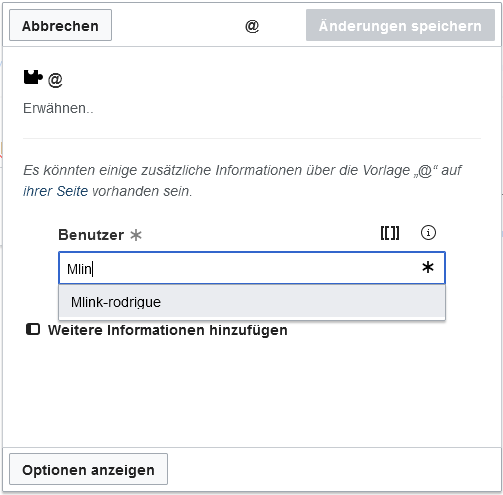Click the black asterisk inside the Benutzer field
Image resolution: width=503 pixels, height=495 pixels.
[428, 267]
